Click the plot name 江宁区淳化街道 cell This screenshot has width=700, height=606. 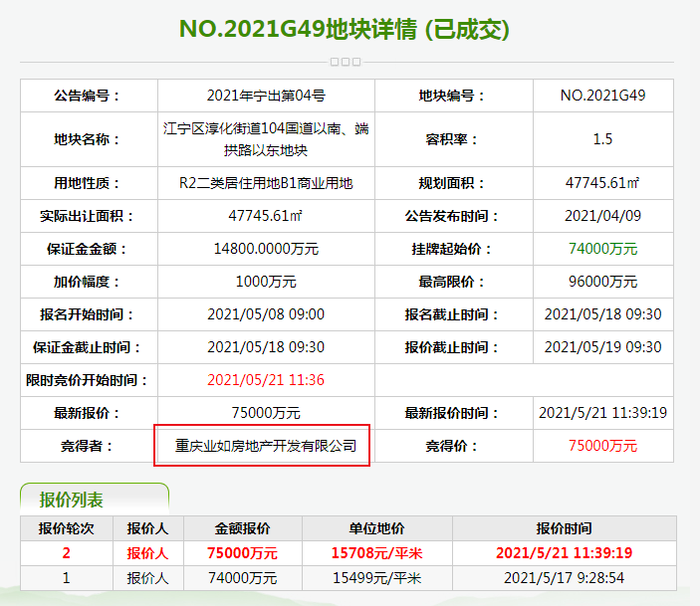[266, 139]
